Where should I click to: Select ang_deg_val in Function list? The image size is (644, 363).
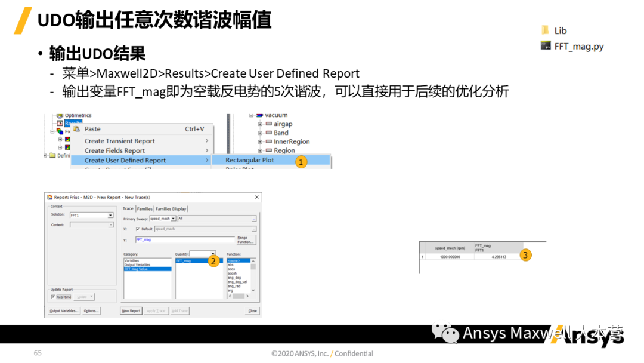click(x=239, y=282)
